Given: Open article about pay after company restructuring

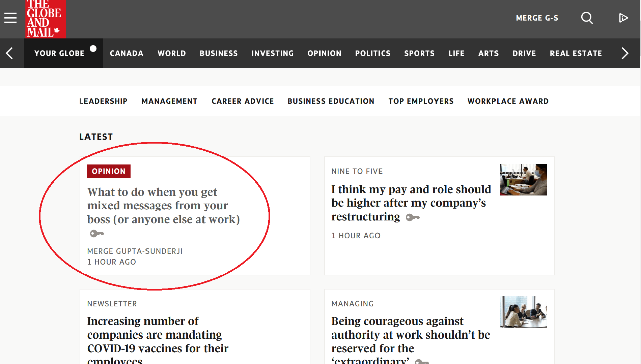Looking at the screenshot, I should tap(411, 203).
